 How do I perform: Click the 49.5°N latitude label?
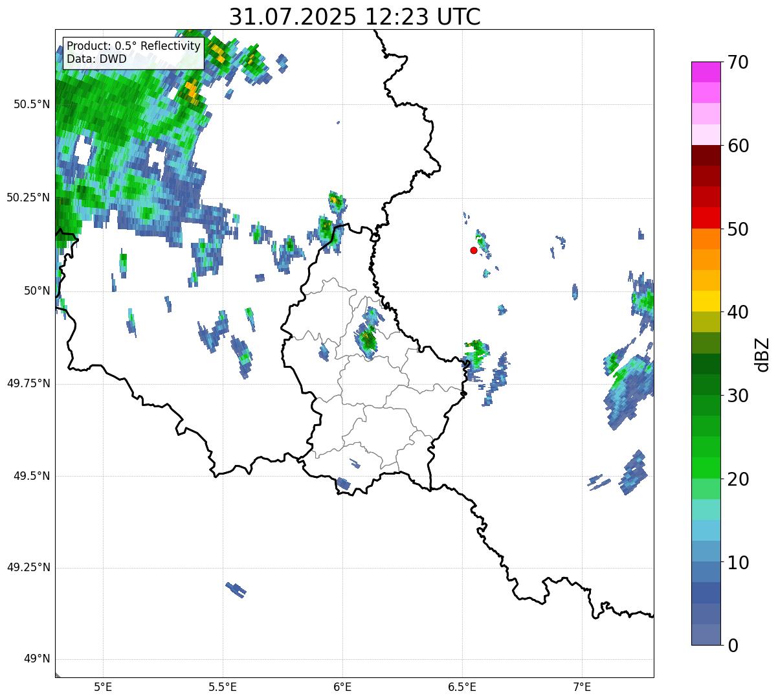[x=32, y=476]
